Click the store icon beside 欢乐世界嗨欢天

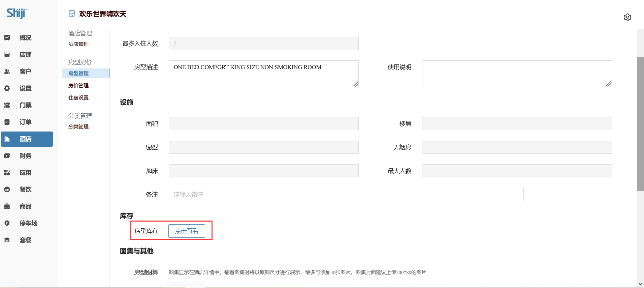tap(72, 14)
